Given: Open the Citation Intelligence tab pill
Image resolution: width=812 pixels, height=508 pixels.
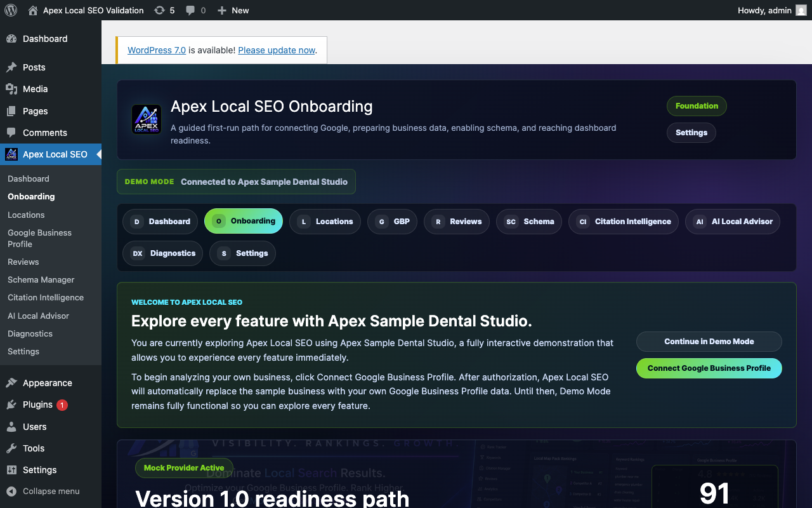Looking at the screenshot, I should tap(624, 222).
